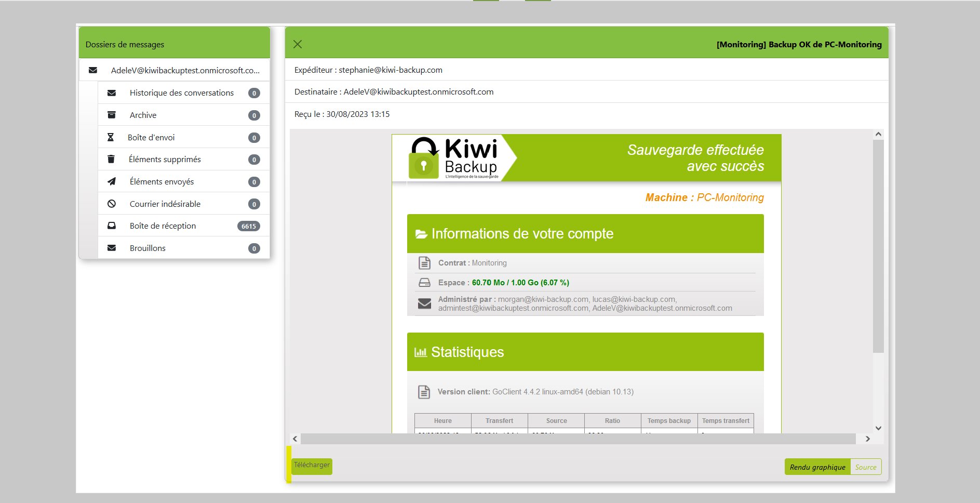The image size is (980, 503).
Task: Click the folder icon in Informations de votre compte
Action: (x=421, y=234)
